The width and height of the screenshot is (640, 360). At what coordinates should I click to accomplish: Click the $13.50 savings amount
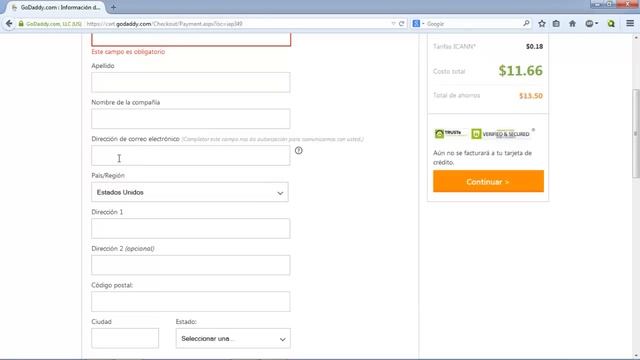coord(531,96)
